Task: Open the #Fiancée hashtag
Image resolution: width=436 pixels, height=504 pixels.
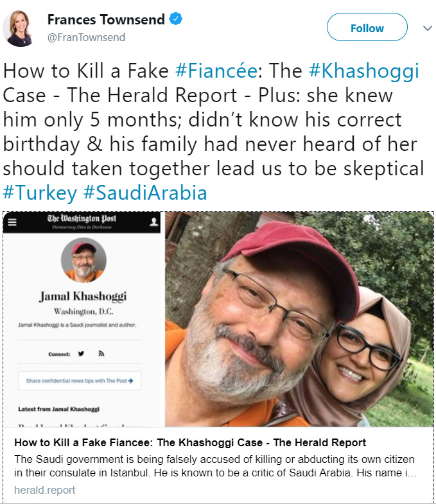Action: coord(216,71)
